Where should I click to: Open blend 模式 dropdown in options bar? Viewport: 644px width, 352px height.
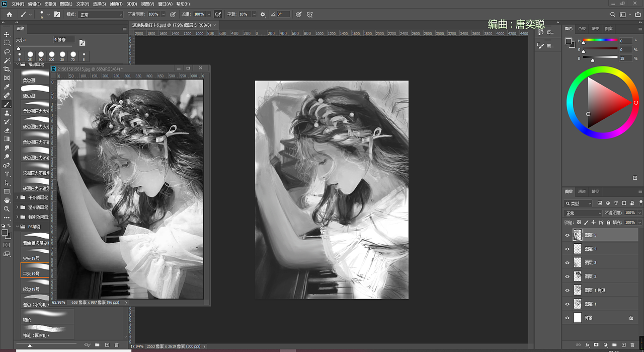click(101, 15)
